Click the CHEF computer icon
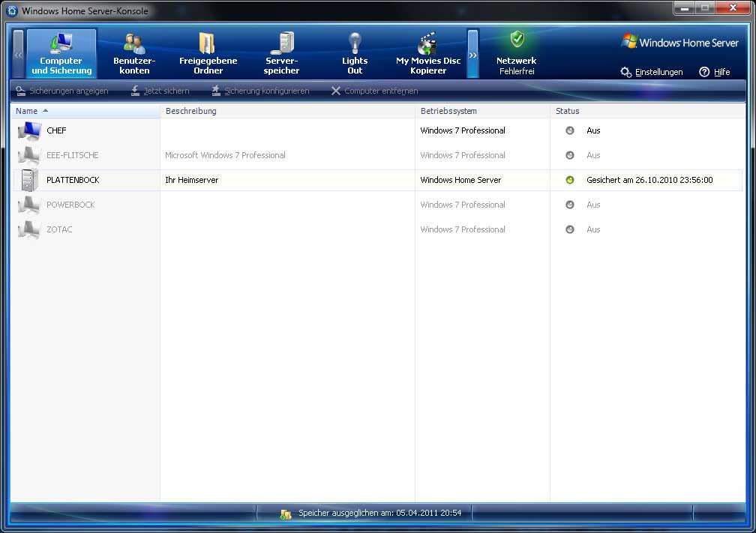The width and height of the screenshot is (756, 533). (x=28, y=130)
